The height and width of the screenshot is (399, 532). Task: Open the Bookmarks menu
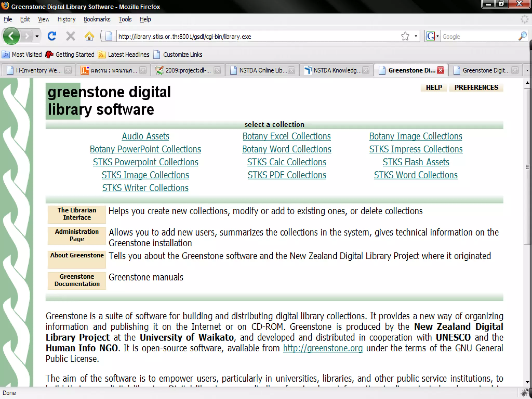(x=97, y=19)
